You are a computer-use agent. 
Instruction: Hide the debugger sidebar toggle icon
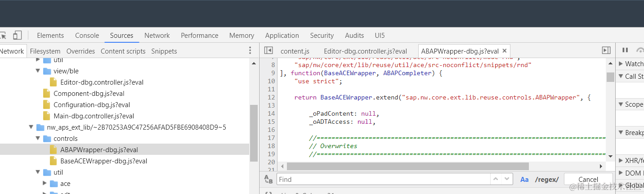pyautogui.click(x=606, y=50)
